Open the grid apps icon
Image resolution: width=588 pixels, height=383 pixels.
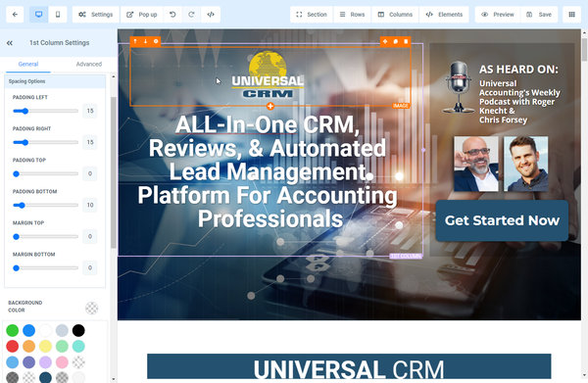coord(572,15)
